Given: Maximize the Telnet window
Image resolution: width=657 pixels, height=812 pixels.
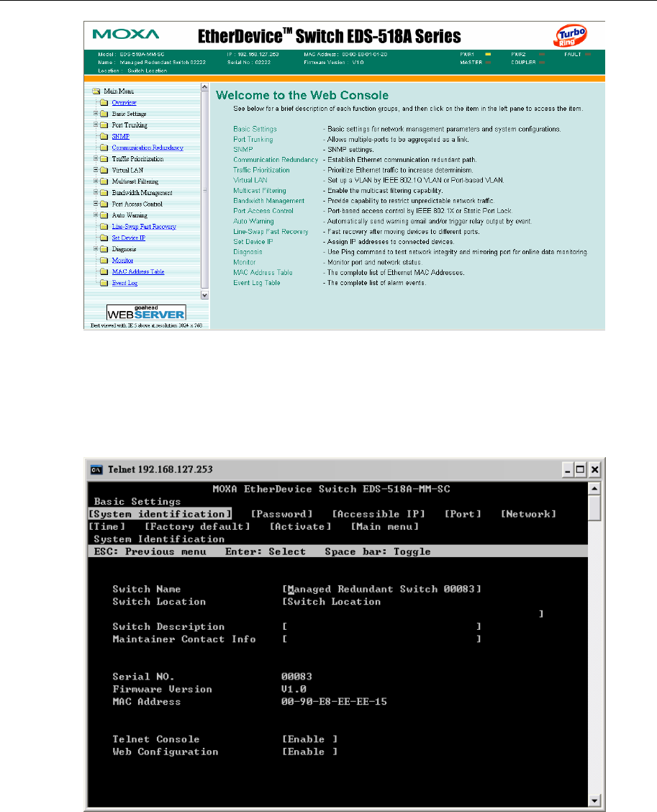Looking at the screenshot, I should click(581, 469).
